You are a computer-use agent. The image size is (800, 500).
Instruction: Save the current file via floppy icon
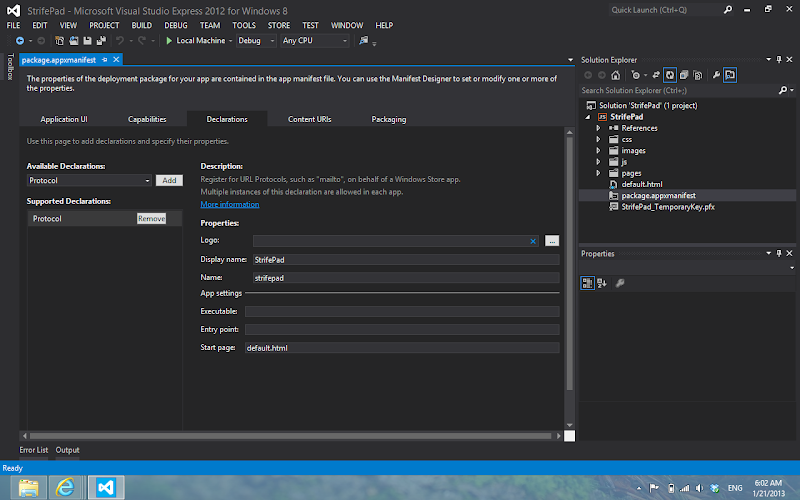(87, 41)
